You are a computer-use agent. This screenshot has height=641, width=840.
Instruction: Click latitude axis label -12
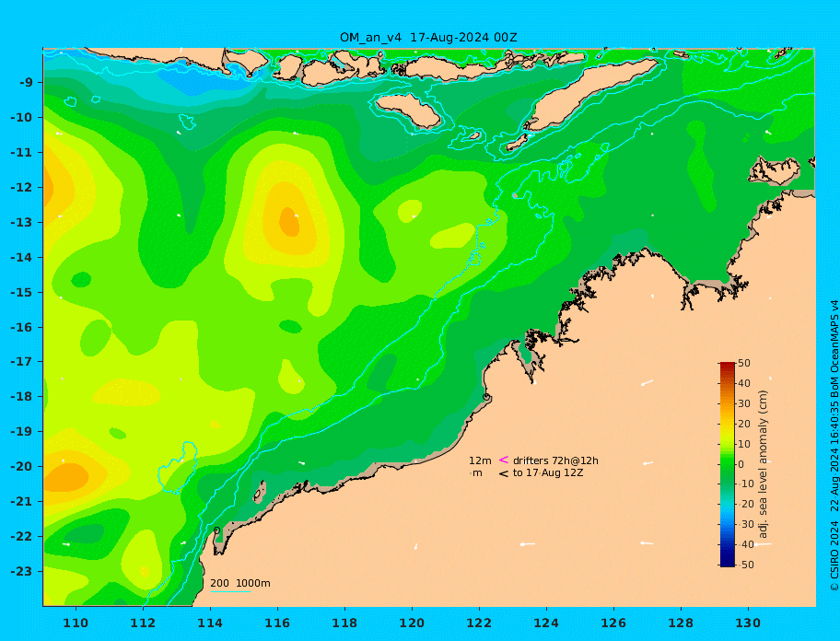[22, 188]
